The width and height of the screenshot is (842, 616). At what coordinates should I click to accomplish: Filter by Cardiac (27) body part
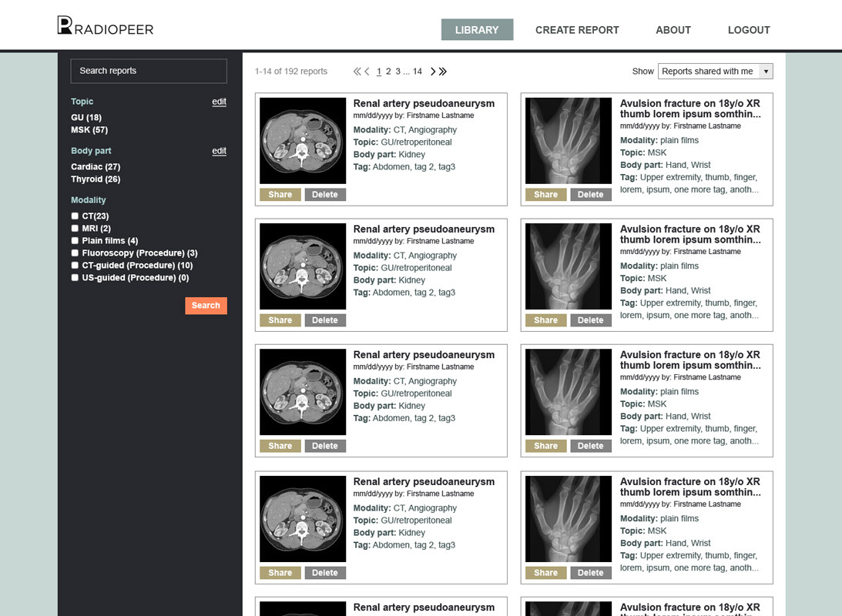(96, 167)
